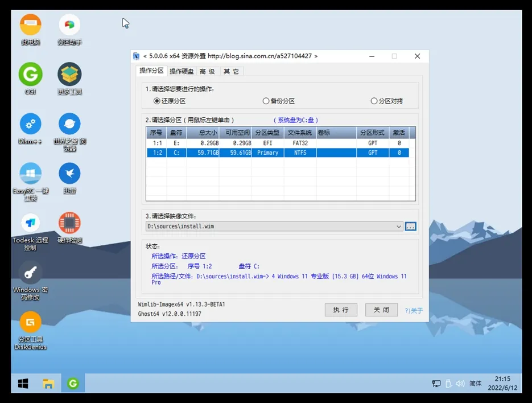Click the browse '...' button for image file
Screen dimensions: 532x403
click(410, 227)
